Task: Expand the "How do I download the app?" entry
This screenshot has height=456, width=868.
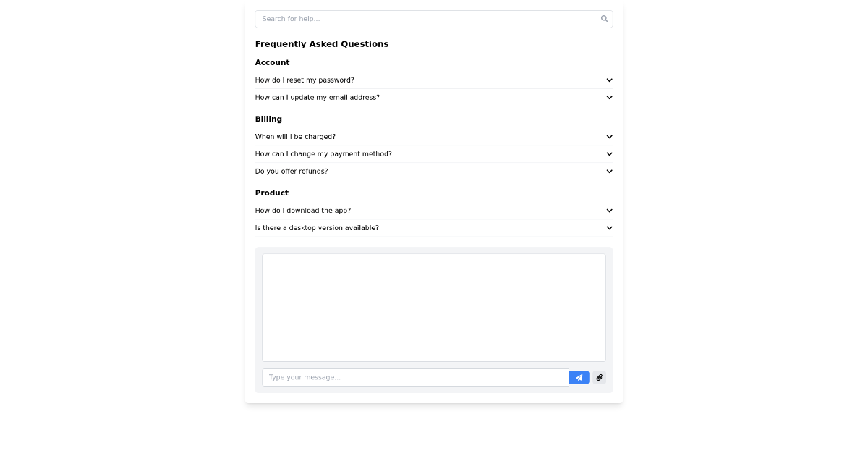Action: [x=609, y=210]
